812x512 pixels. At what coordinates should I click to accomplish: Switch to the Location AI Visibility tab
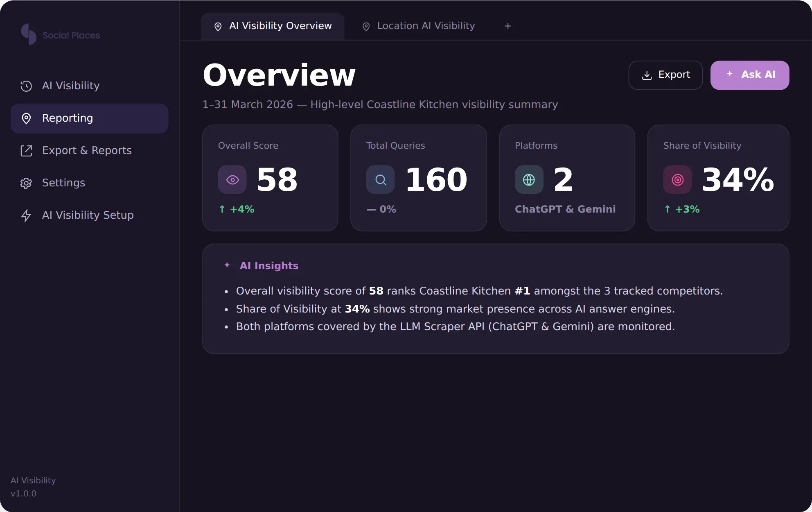click(x=419, y=26)
